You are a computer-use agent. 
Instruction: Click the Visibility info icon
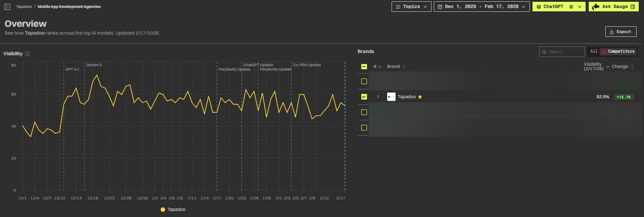[27, 53]
